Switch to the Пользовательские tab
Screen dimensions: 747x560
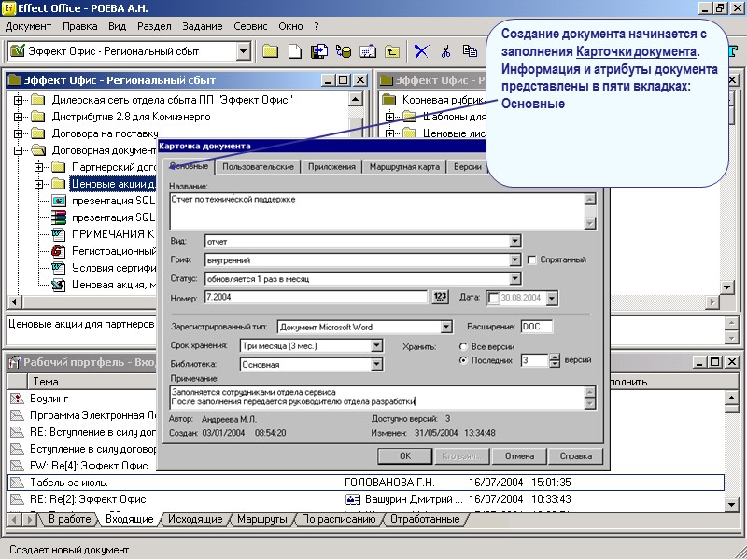point(258,167)
